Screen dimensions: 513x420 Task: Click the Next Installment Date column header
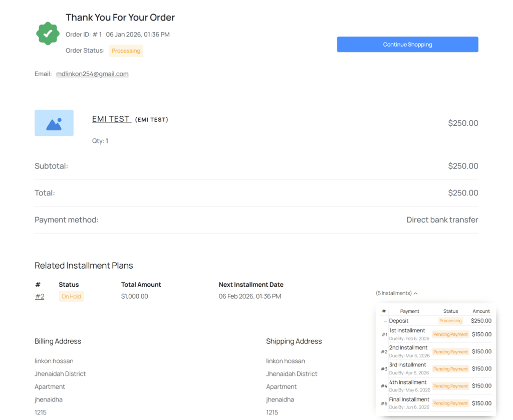click(x=251, y=285)
